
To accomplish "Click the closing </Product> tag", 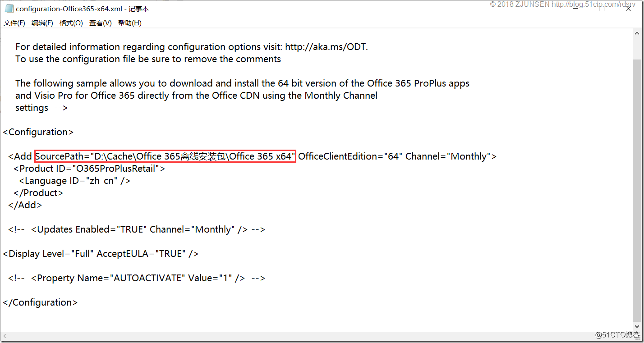I will coord(38,193).
